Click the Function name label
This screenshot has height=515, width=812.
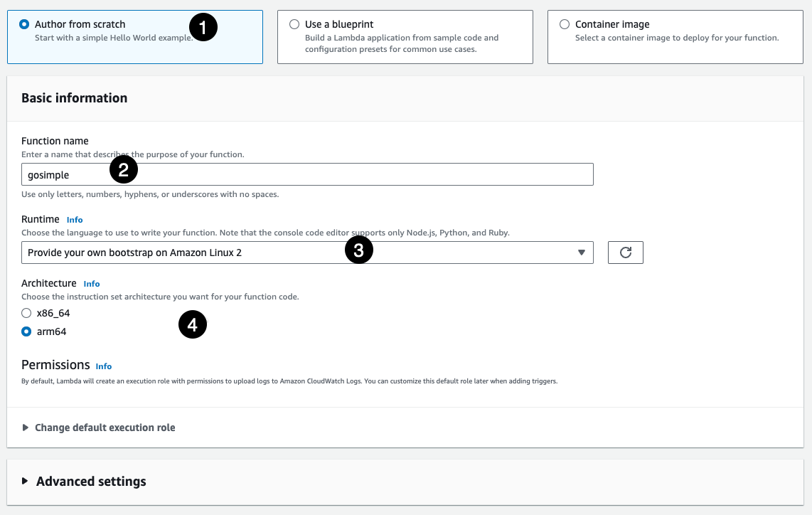coord(55,141)
